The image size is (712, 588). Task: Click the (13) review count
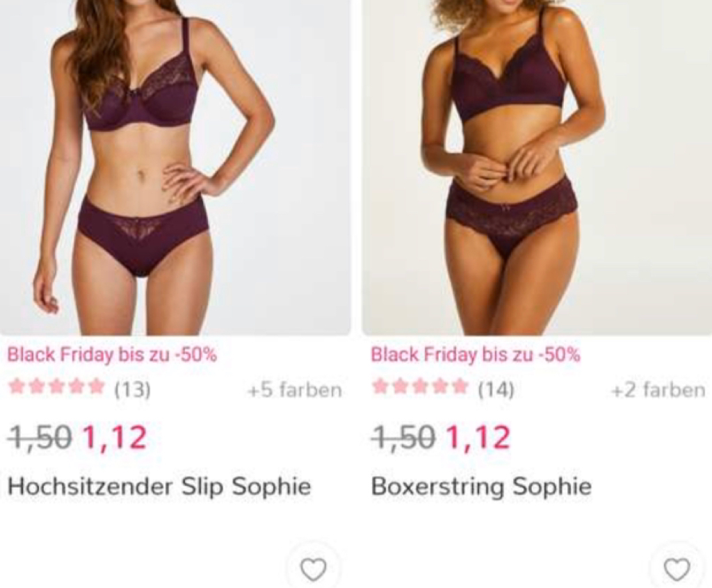pos(132,389)
